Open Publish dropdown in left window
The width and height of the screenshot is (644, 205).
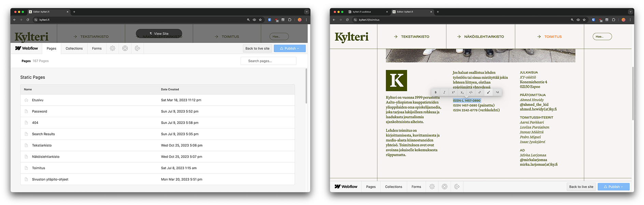tap(290, 49)
